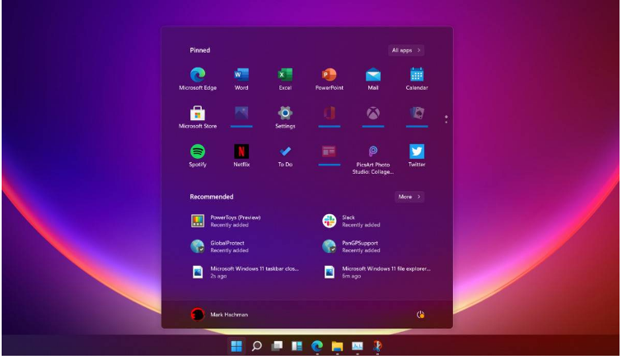This screenshot has height=364, width=636.
Task: Open the To Do app
Action: click(x=285, y=152)
